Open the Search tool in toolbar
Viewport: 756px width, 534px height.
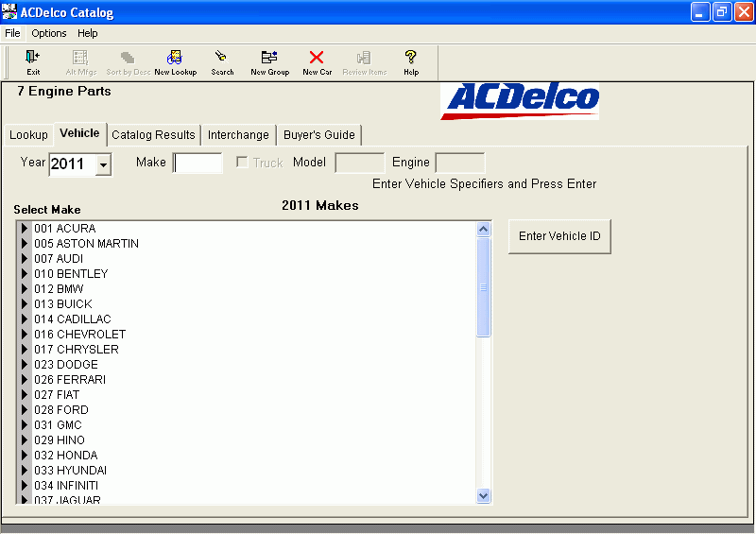coord(222,59)
